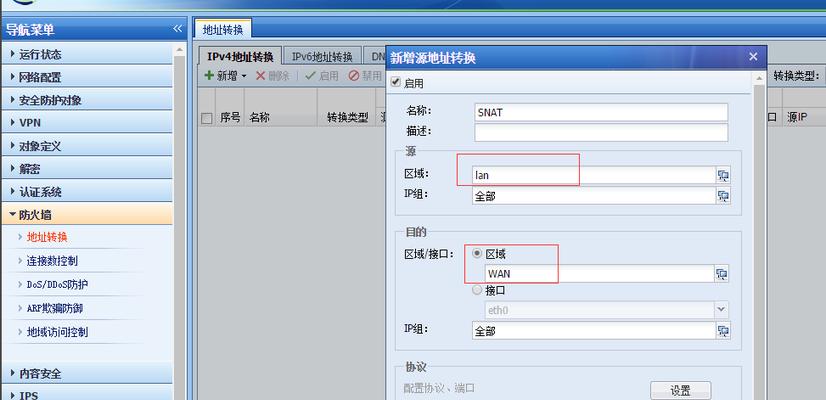Open the destination IP group picker icon
Image resolution: width=826 pixels, height=400 pixels.
pos(723,330)
